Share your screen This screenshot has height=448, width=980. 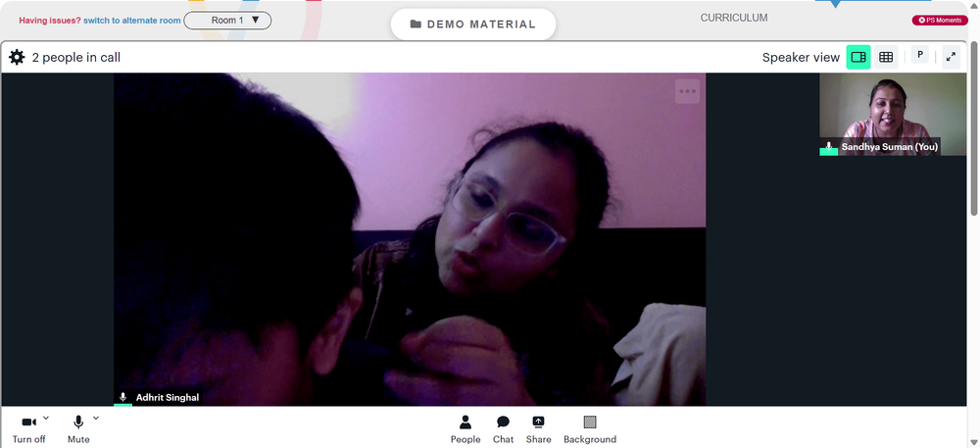[538, 430]
